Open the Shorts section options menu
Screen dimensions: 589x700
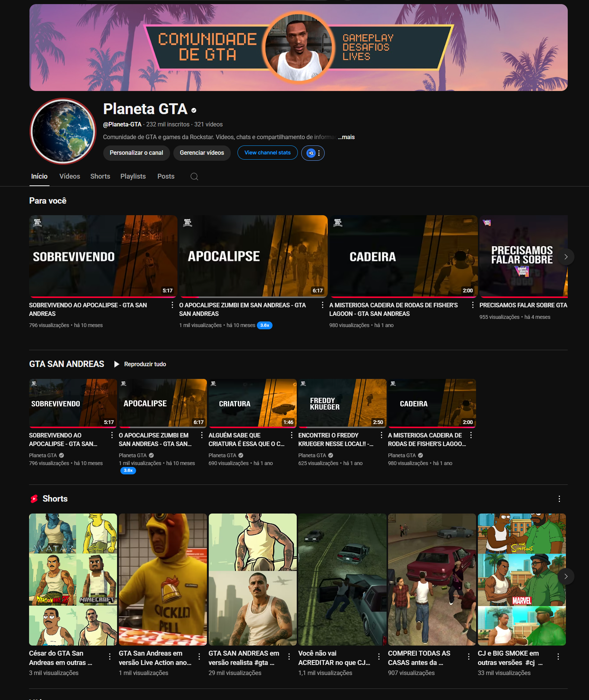point(559,499)
